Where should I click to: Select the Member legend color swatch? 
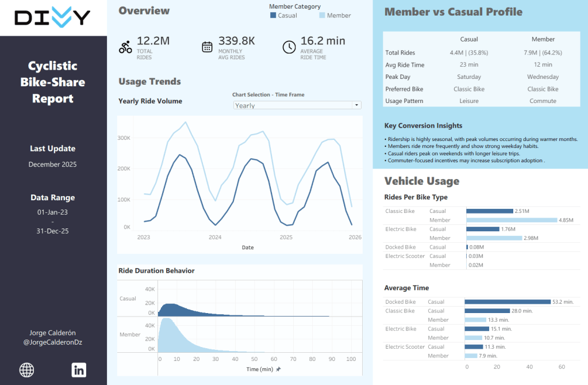click(x=322, y=16)
